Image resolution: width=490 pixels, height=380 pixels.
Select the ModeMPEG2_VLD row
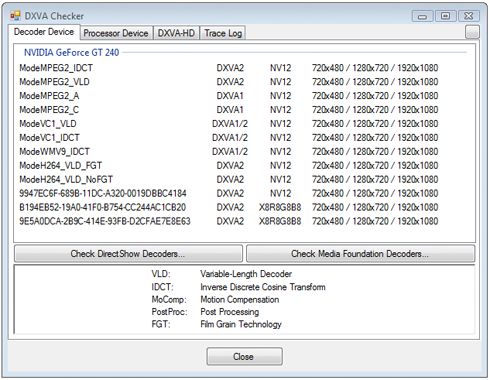pyautogui.click(x=229, y=82)
